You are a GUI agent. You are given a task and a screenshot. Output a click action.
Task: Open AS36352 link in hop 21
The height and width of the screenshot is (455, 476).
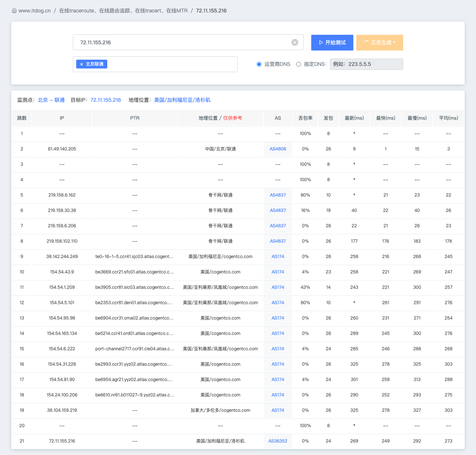tap(278, 441)
